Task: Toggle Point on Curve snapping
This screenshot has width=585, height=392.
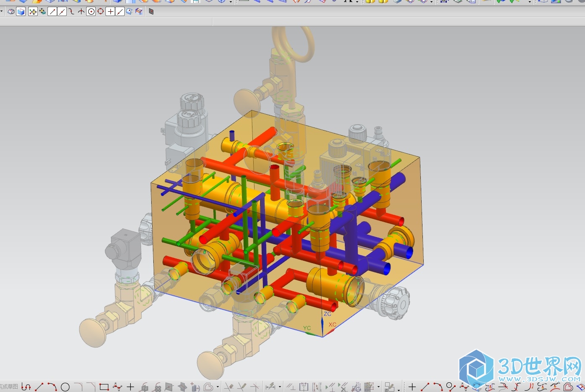Action: [120, 12]
